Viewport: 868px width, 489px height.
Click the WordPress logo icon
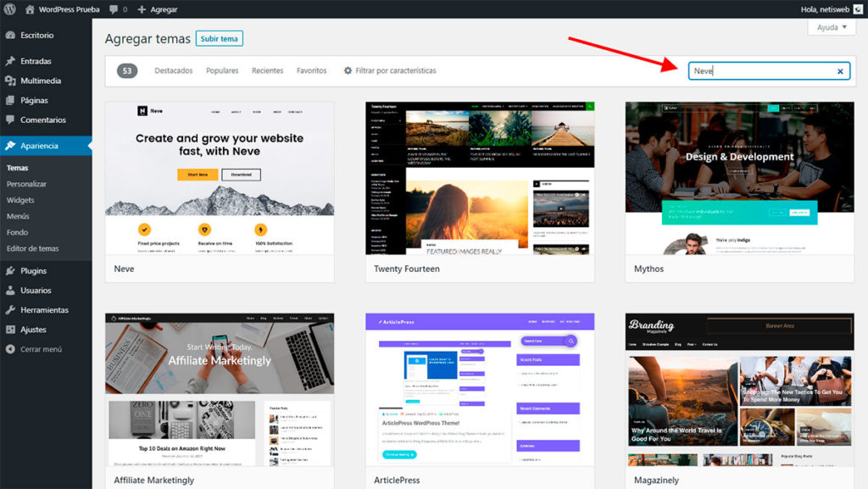click(x=9, y=9)
